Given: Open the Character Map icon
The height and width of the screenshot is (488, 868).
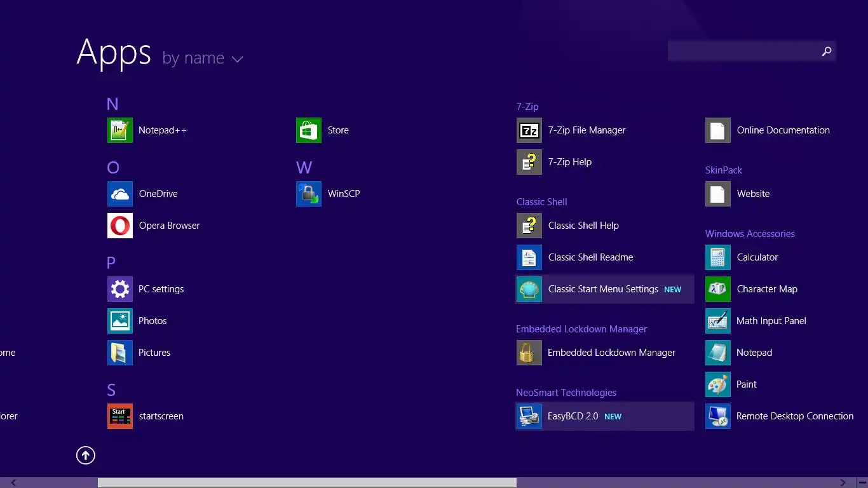Looking at the screenshot, I should coord(718,289).
